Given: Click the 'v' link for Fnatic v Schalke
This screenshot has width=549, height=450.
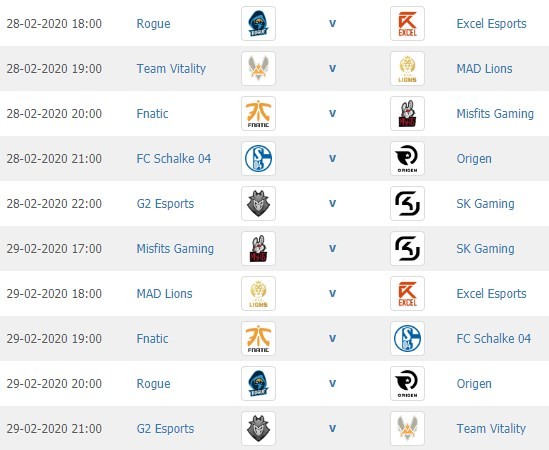Looking at the screenshot, I should tap(332, 339).
